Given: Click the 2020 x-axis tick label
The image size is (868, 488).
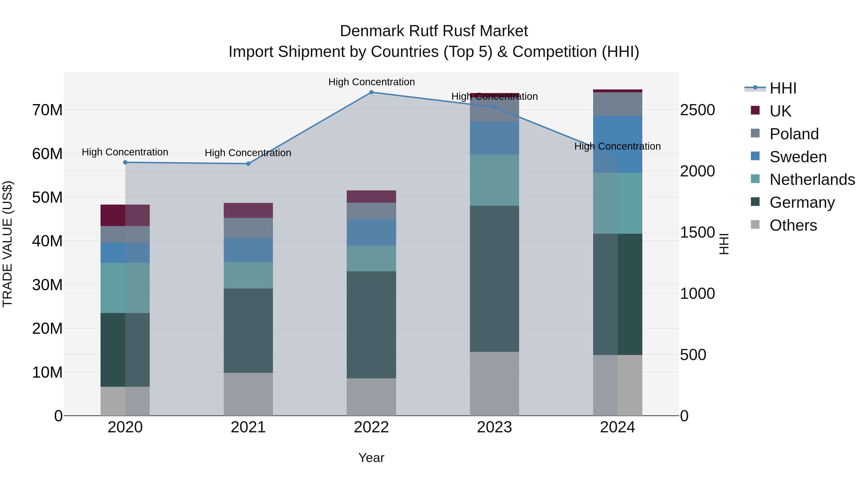Looking at the screenshot, I should point(125,427).
